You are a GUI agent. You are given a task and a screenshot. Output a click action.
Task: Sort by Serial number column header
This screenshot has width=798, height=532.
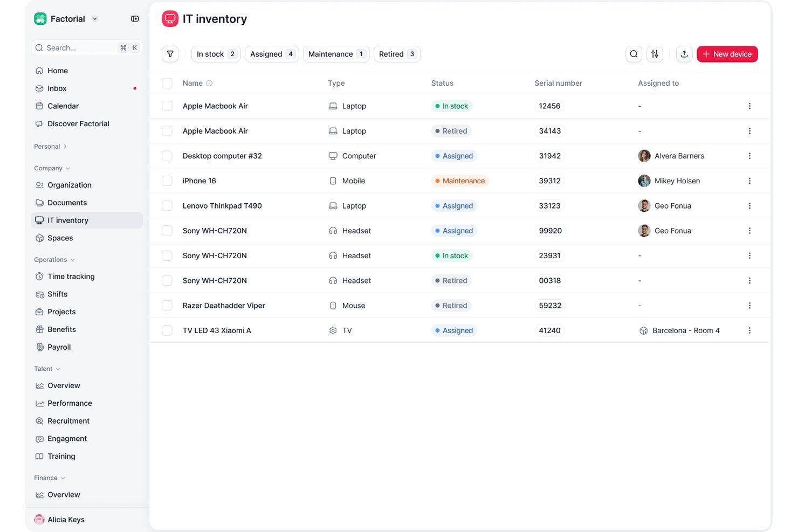[x=558, y=83]
